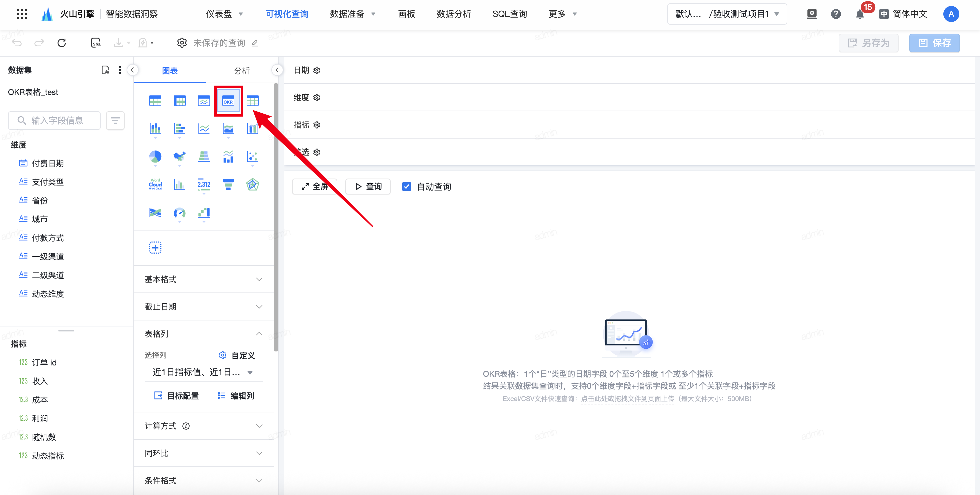Open the help question mark icon
This screenshot has width=980, height=495.
(836, 14)
